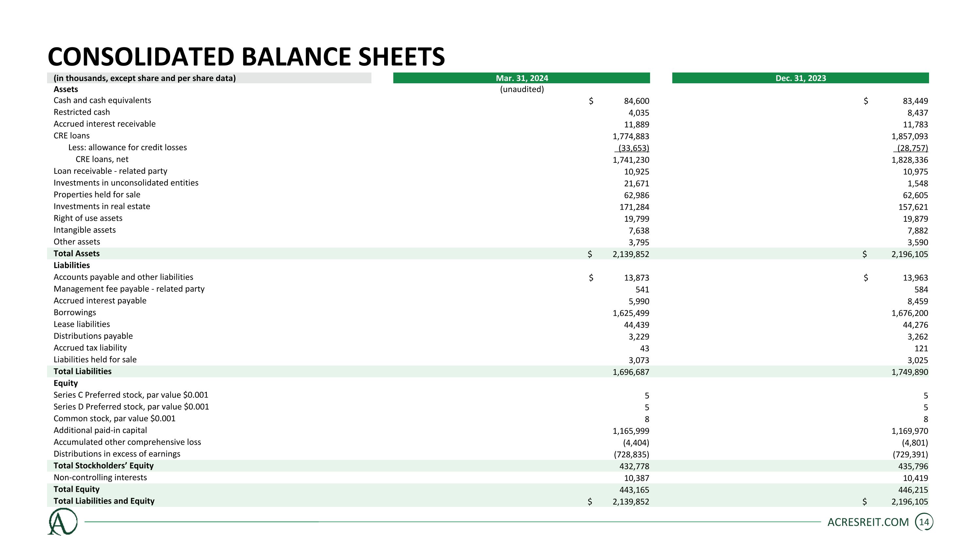Select Total Liabilities and Equity label
This screenshot has width=980, height=551.
tap(104, 501)
